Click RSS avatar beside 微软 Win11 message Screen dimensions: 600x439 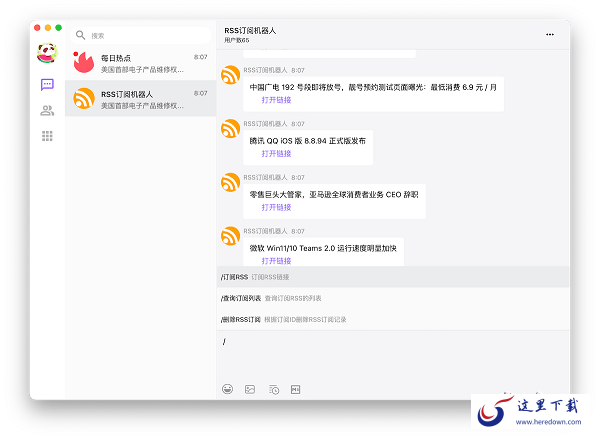230,236
